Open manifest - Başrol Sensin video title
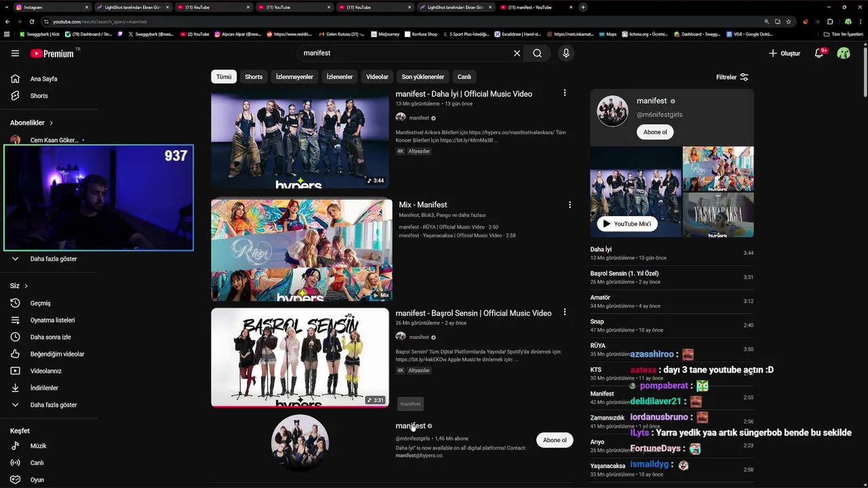 (x=473, y=313)
